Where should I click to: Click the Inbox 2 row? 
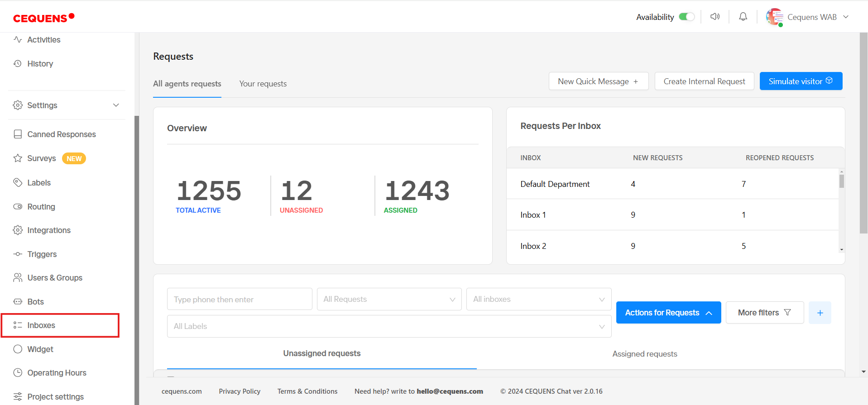(x=672, y=246)
